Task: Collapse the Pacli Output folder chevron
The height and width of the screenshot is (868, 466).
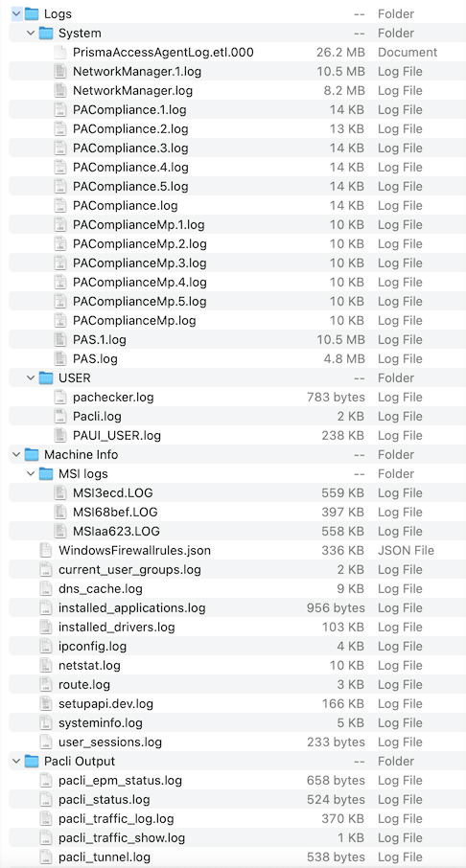Action: [x=16, y=761]
